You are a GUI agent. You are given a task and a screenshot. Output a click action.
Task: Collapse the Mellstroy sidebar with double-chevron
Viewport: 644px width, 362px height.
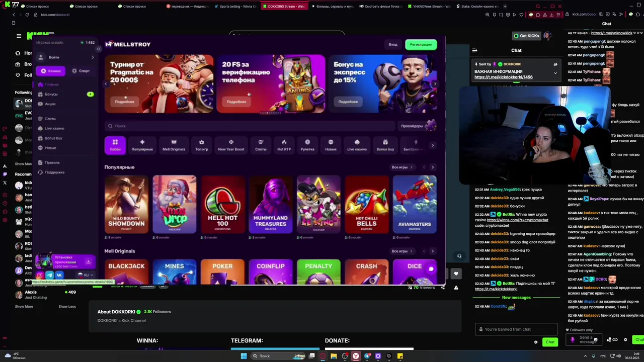coord(99,49)
